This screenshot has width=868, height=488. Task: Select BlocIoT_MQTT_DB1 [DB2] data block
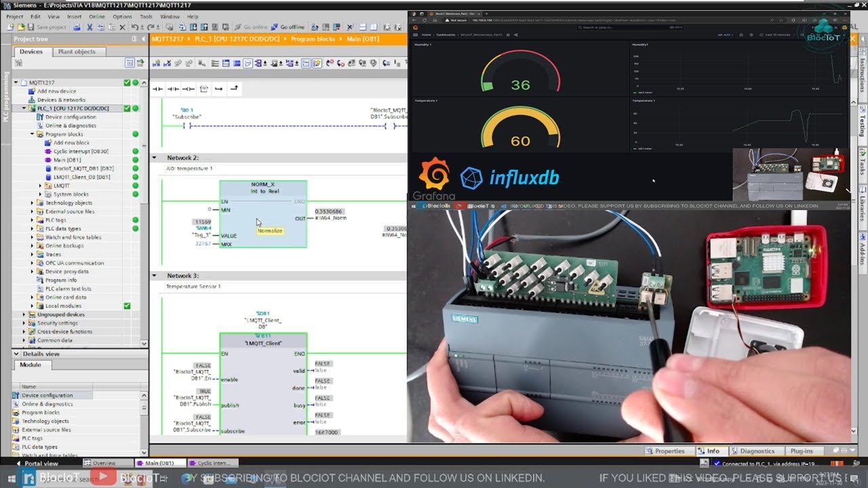coord(83,169)
